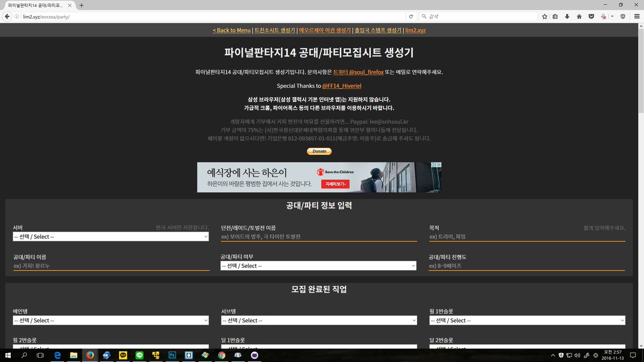Open the 트위터 @soul_firefox link

tap(358, 72)
